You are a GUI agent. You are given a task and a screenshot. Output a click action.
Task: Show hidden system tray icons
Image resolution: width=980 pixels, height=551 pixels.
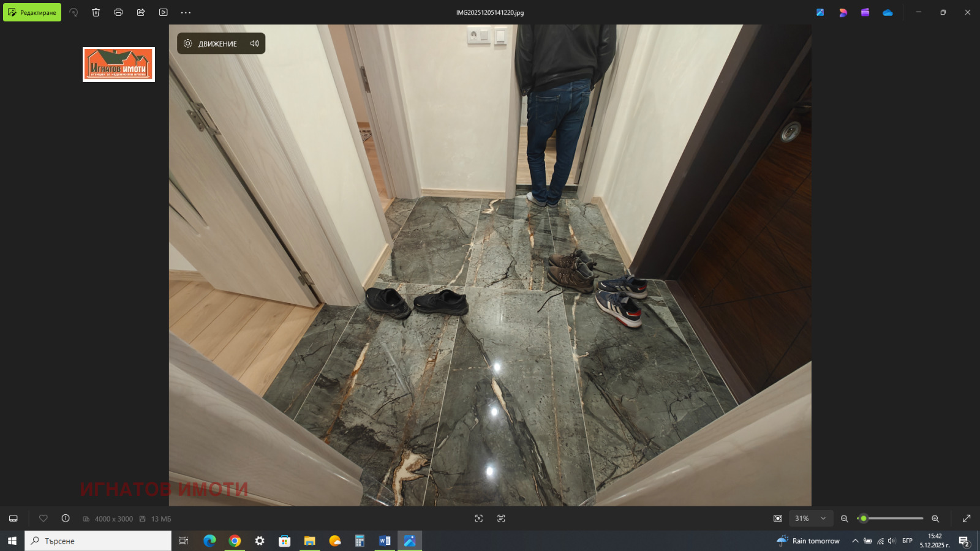(x=855, y=541)
